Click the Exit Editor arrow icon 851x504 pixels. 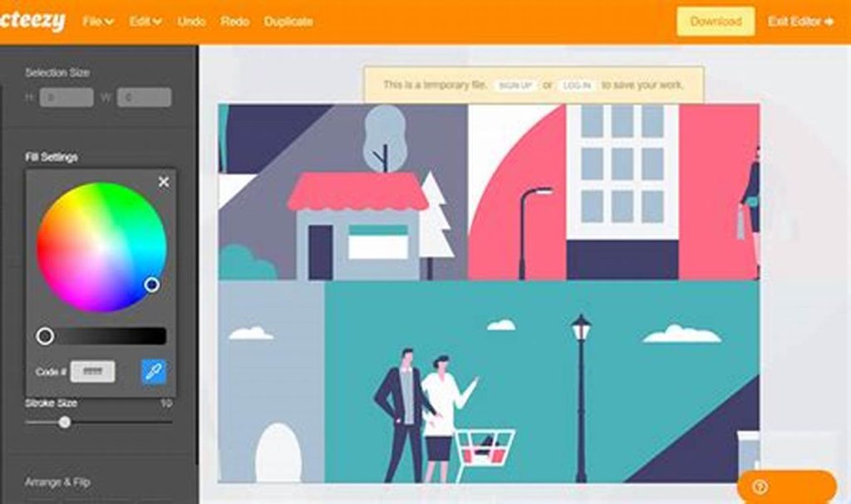click(830, 22)
